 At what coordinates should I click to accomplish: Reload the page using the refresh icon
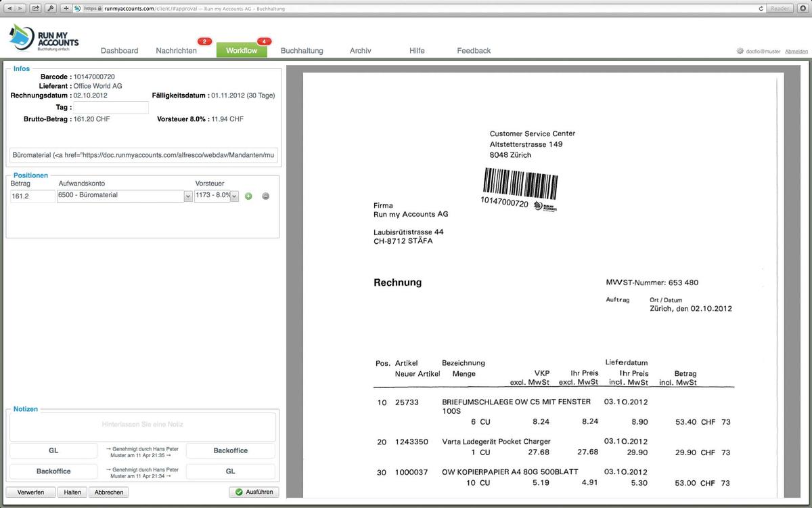761,8
